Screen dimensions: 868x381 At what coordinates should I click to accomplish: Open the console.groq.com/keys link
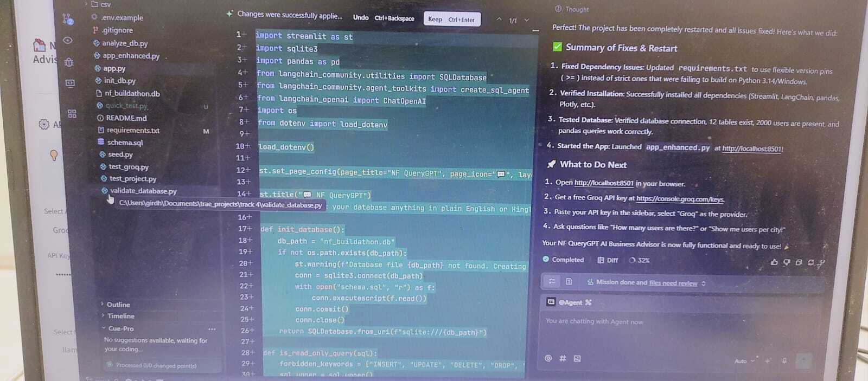[680, 199]
